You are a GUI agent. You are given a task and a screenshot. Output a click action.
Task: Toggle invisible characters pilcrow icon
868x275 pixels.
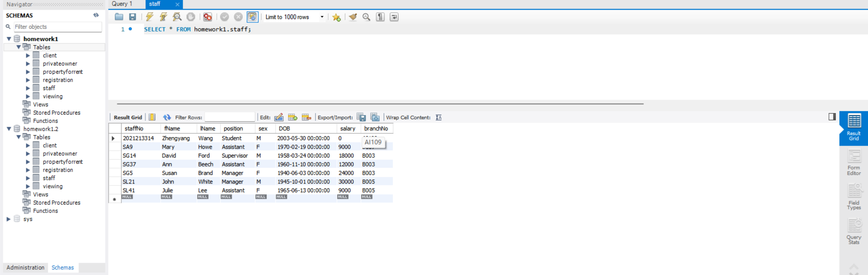click(x=380, y=17)
